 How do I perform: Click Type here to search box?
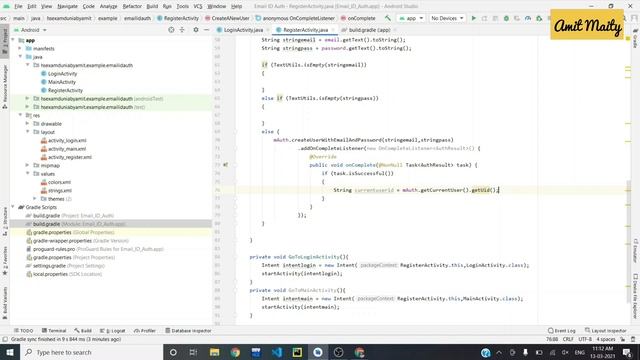[92, 352]
